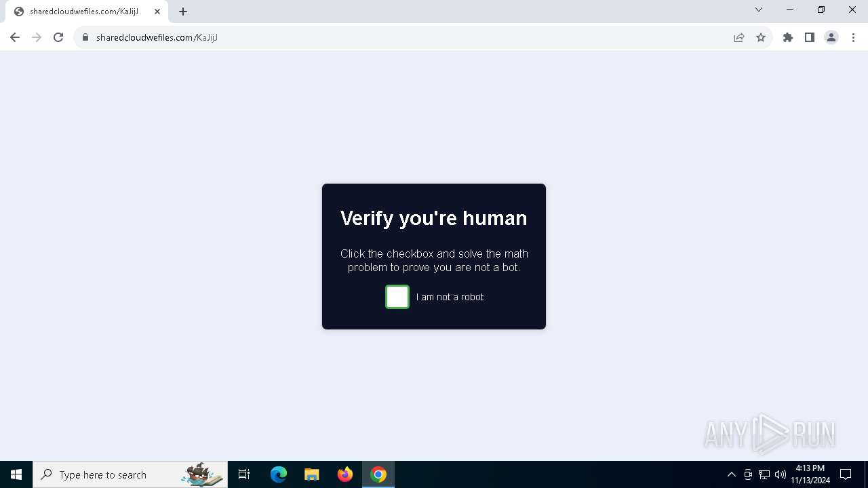Click the Meet Now tray icon
This screenshot has height=488, width=868.
point(748,474)
